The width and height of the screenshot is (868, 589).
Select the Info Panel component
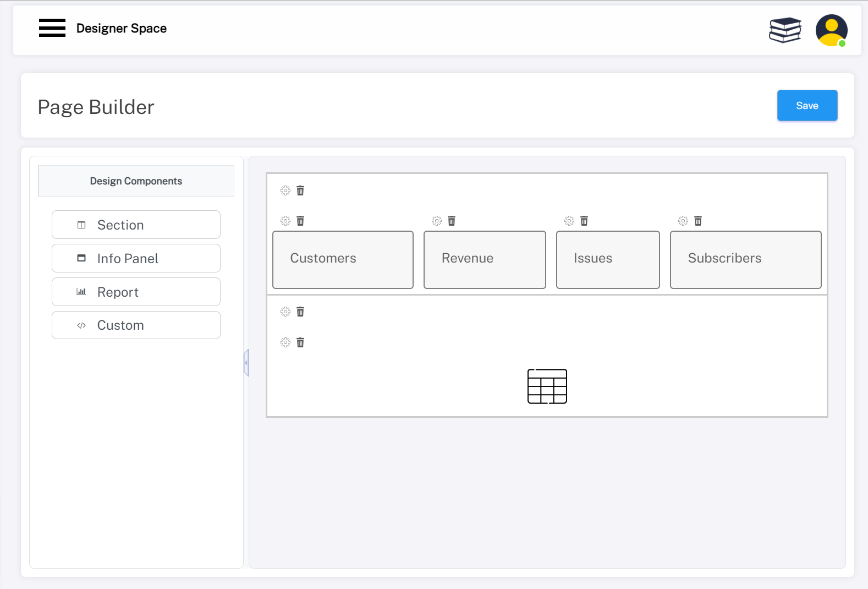pos(136,259)
